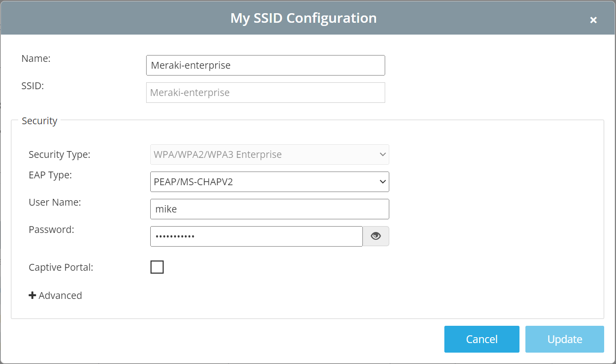Click the My SSID Configuration title
The image size is (616, 364).
pos(304,18)
